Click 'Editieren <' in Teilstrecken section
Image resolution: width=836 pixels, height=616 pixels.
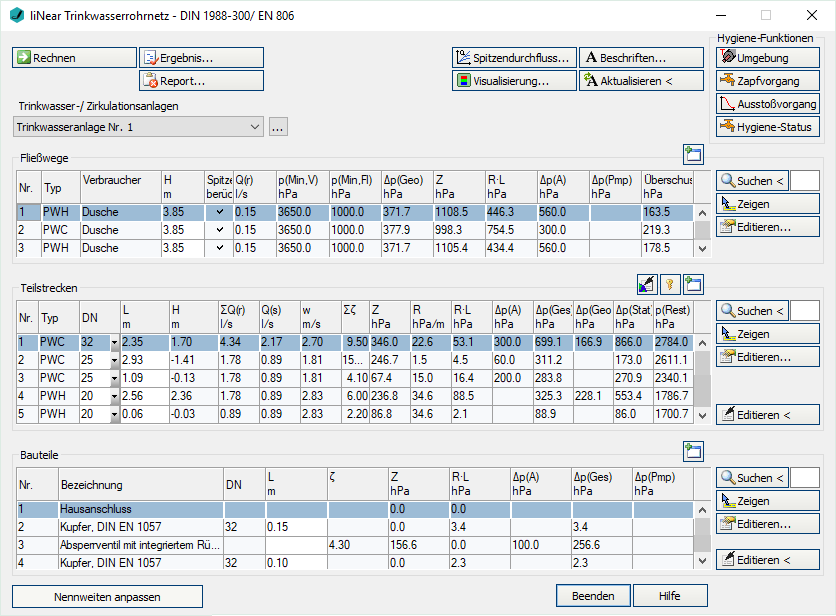coord(768,414)
